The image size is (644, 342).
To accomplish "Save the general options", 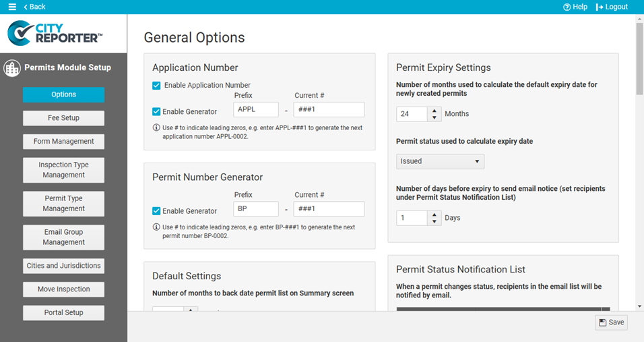I will (x=611, y=322).
